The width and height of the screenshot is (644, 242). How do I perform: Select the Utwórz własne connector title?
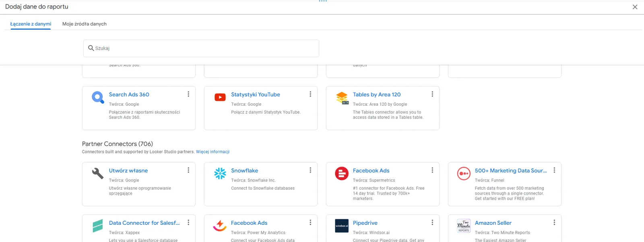point(128,170)
